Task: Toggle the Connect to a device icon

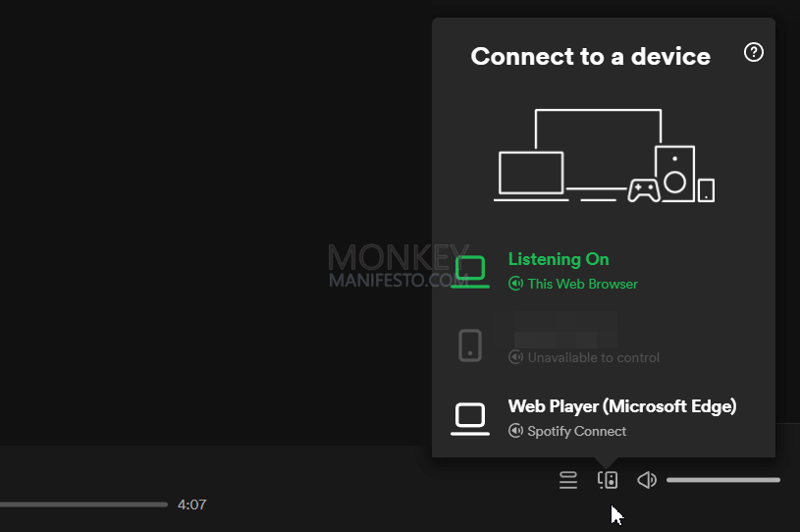Action: tap(608, 480)
